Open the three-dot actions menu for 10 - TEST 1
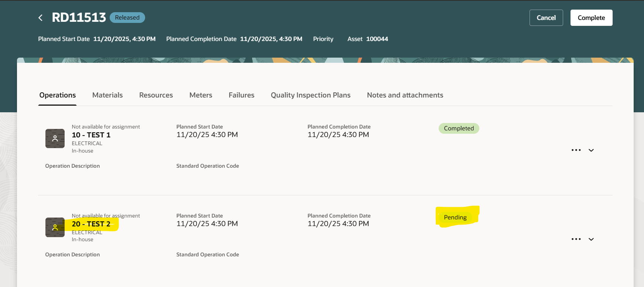This screenshot has height=287, width=644. point(576,150)
